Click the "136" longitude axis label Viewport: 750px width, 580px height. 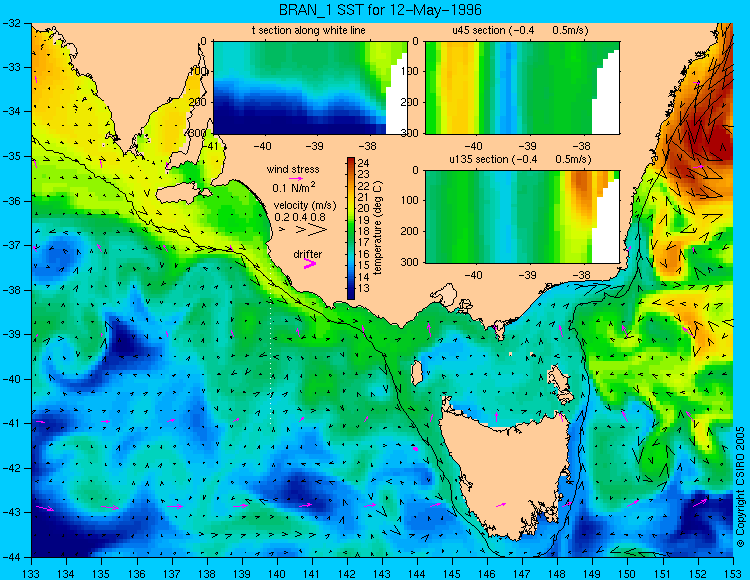(x=136, y=572)
